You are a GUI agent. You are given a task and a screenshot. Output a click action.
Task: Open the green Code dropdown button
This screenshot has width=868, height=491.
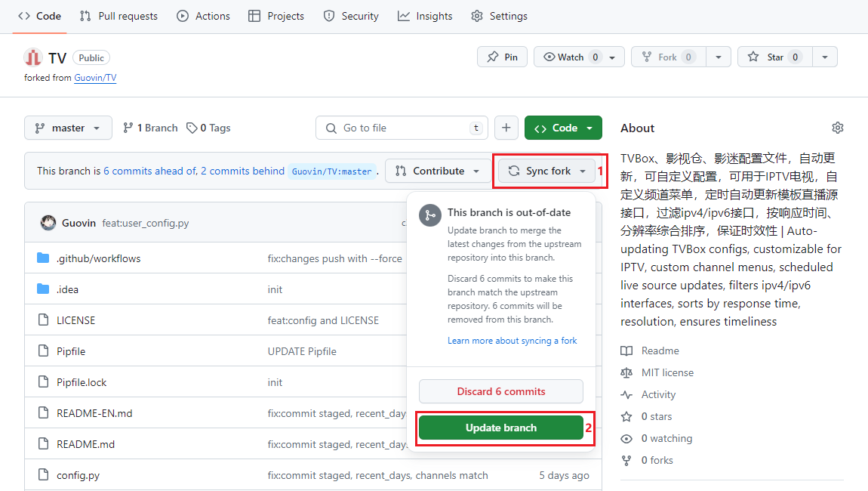(x=563, y=128)
